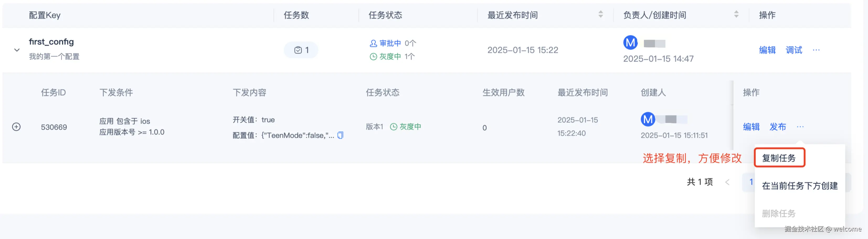Expand task 530669 with plus icon
This screenshot has width=868, height=239.
point(16,127)
